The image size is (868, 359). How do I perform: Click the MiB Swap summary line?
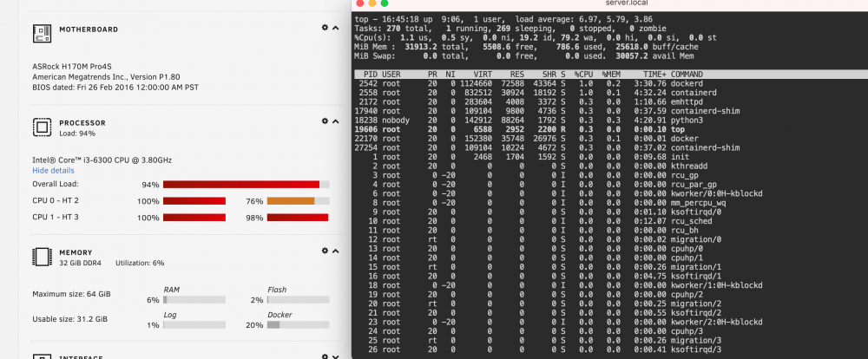[x=524, y=55]
